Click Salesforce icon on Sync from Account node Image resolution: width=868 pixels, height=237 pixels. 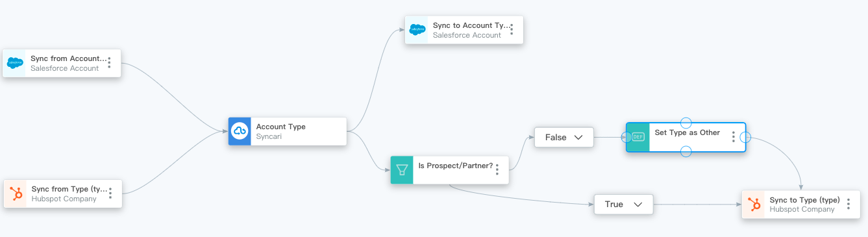14,63
